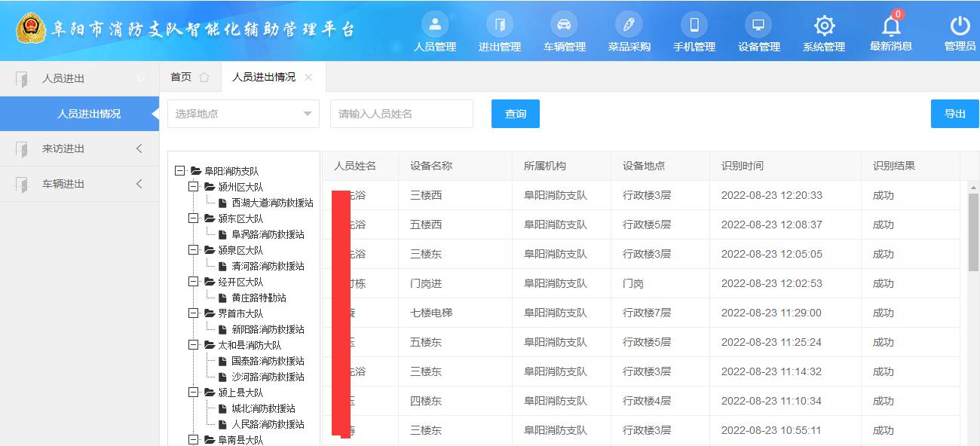This screenshot has height=446, width=980.
Task: Open 系统管理 gear icon
Action: pos(824,26)
